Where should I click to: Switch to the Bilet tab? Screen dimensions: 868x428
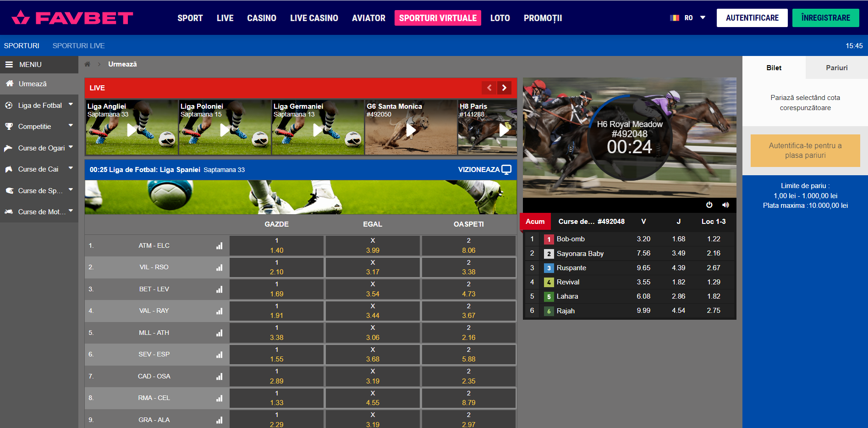tap(774, 67)
